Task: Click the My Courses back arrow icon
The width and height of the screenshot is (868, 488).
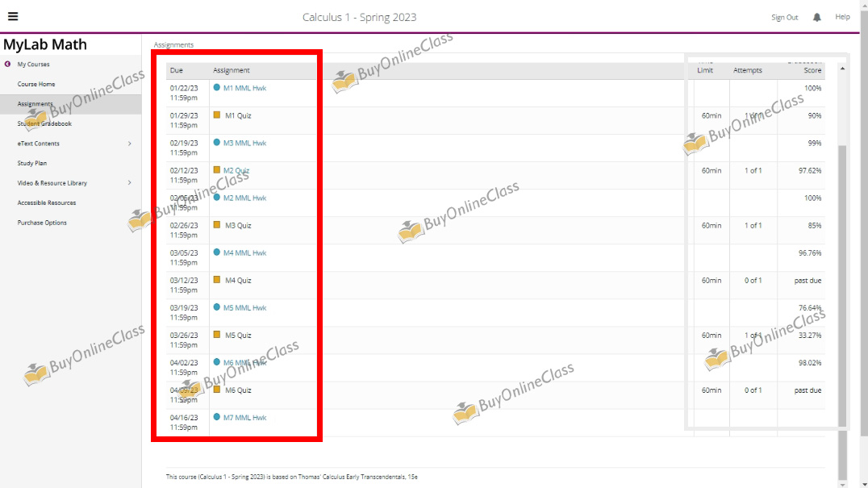Action: (x=7, y=64)
